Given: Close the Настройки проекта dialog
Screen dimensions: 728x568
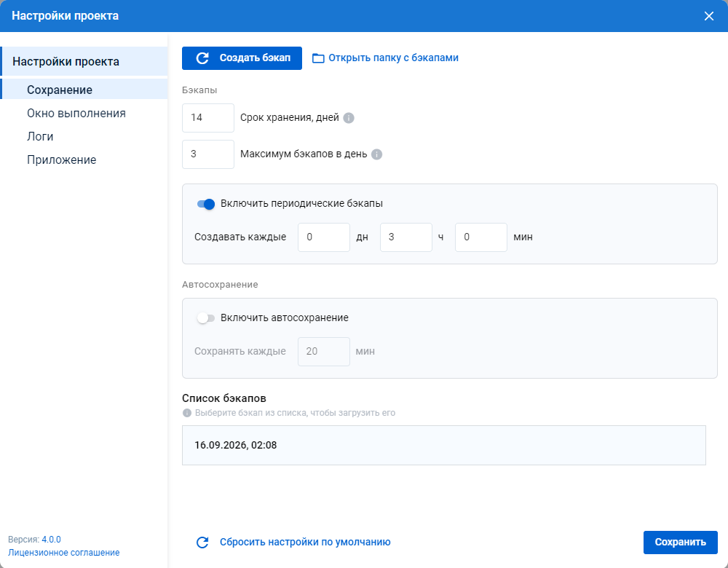Looking at the screenshot, I should 709,16.
